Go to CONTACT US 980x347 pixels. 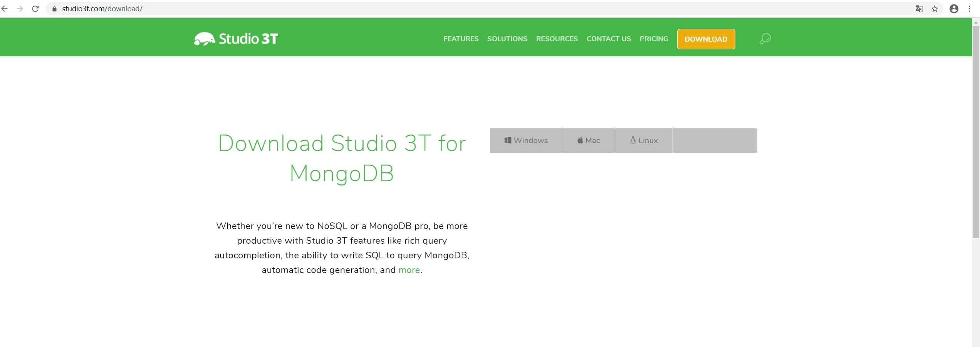tap(609, 39)
